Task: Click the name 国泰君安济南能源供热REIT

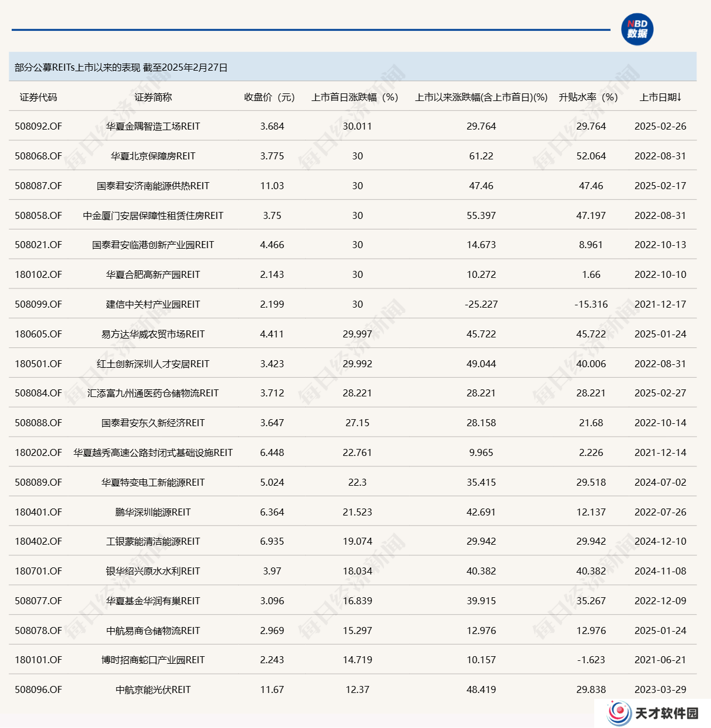Action: (153, 186)
